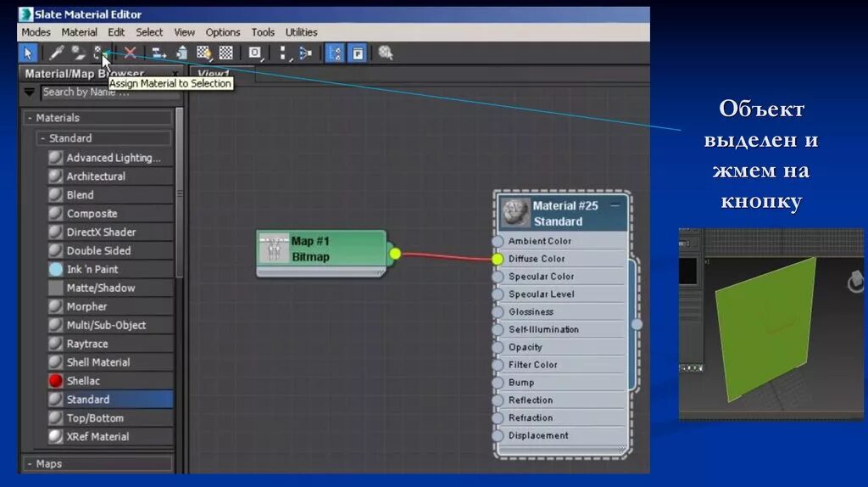Select the Shell Material entry
This screenshot has height=487, width=868.
tap(109, 362)
